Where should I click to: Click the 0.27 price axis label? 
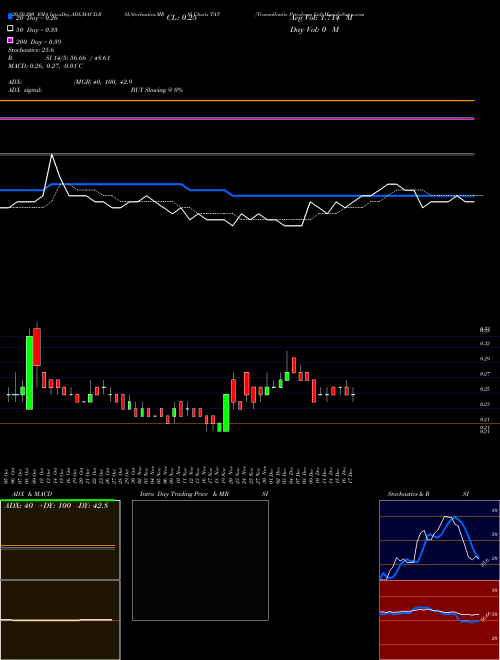click(485, 374)
